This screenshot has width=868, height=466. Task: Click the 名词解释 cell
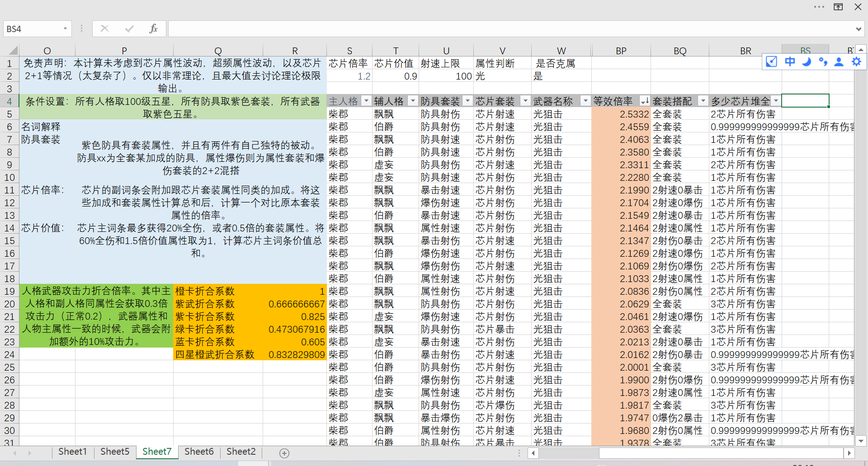point(47,127)
